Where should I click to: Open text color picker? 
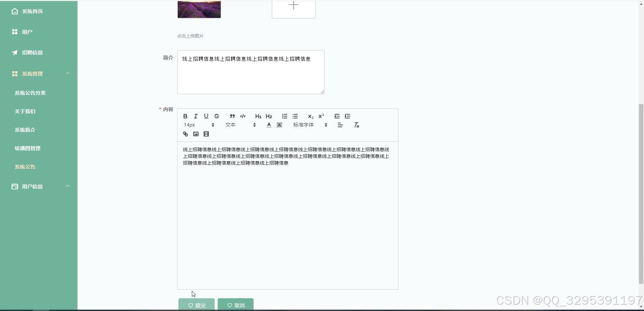tap(269, 125)
